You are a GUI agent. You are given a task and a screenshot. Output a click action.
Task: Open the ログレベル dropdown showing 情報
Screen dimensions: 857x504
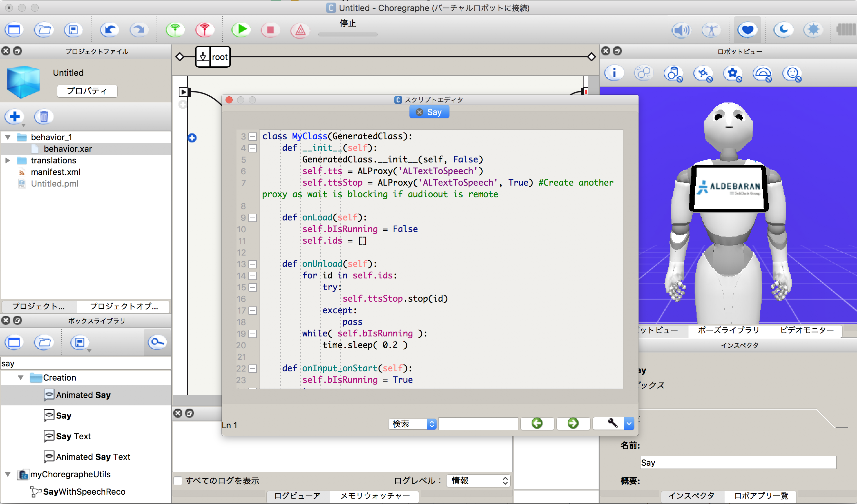point(478,480)
